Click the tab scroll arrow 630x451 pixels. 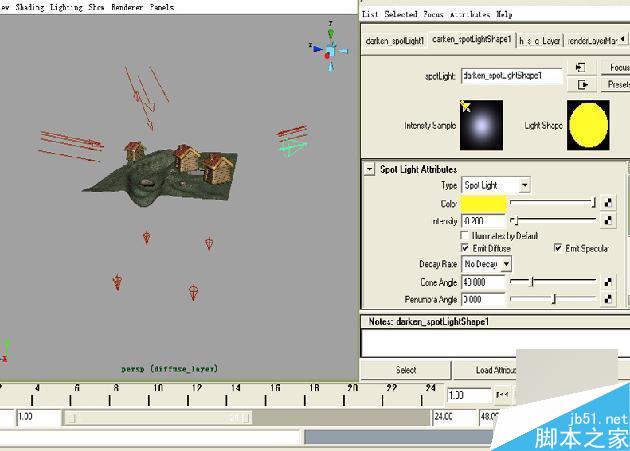[x=622, y=39]
